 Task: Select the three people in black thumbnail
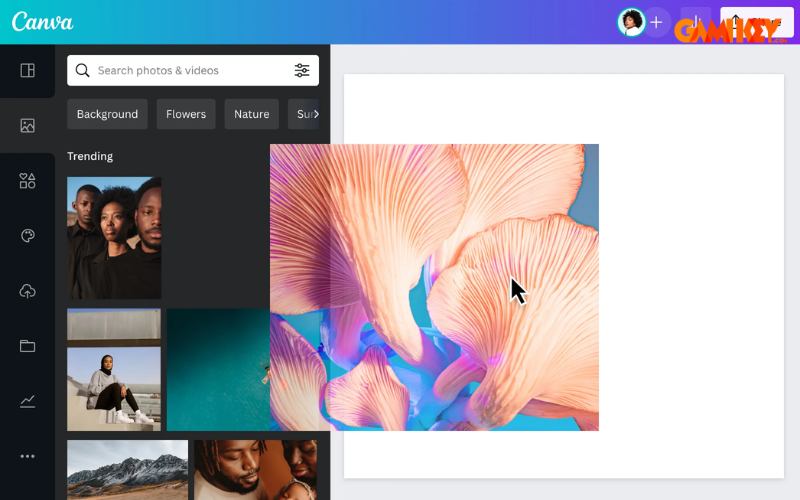point(114,238)
